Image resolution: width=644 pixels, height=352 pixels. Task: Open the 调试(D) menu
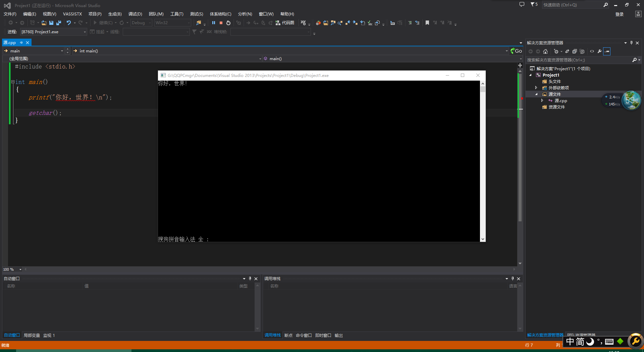point(135,14)
